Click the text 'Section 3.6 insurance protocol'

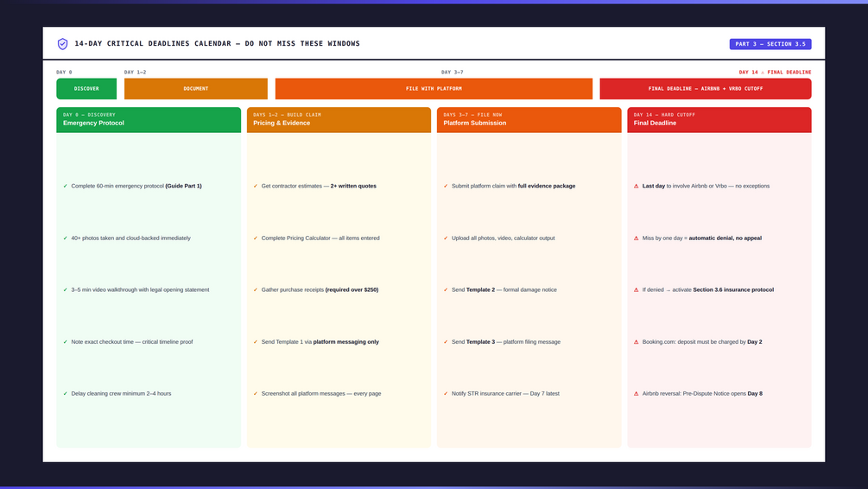coord(733,289)
